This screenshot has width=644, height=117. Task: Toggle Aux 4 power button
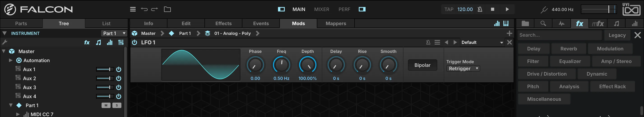click(119, 96)
